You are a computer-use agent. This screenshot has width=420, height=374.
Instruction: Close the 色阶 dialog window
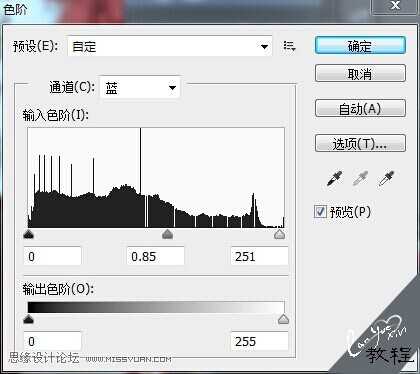tap(395, 6)
